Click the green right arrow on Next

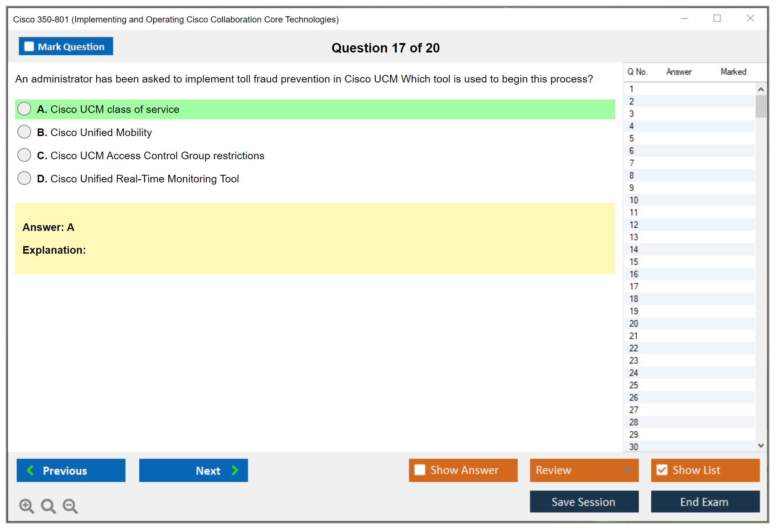point(235,470)
